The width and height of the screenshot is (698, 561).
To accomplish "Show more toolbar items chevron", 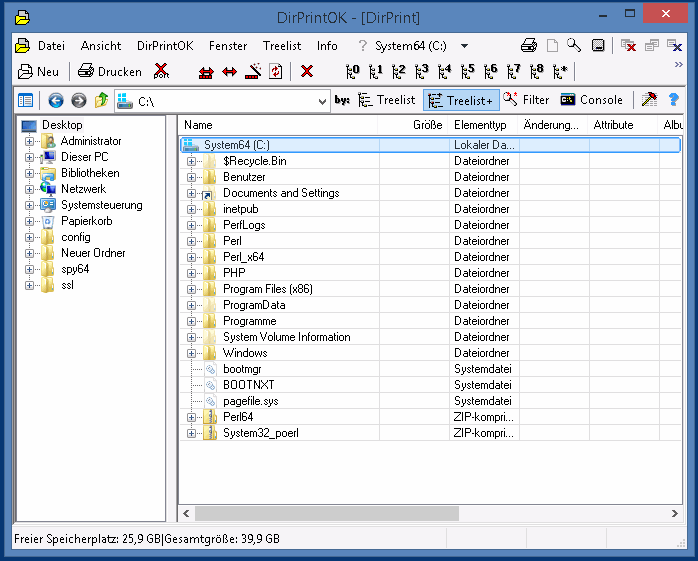I will 678,65.
